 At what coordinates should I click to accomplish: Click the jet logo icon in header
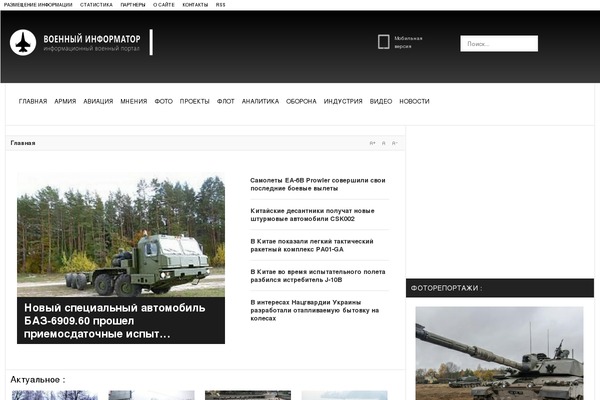[x=23, y=42]
